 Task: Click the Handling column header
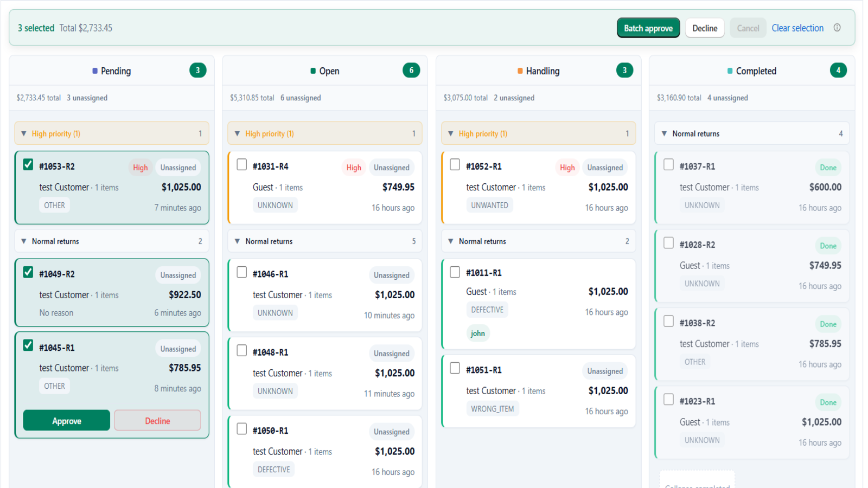(539, 71)
